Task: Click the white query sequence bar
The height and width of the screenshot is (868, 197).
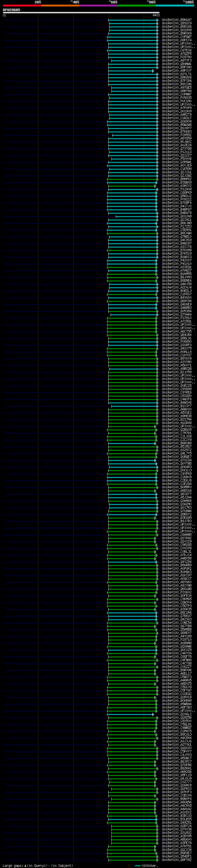Action: [81, 13]
